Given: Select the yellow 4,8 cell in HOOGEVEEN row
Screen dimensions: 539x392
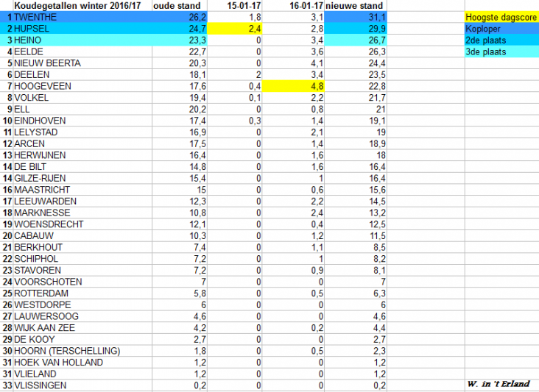Looking at the screenshot, I should pyautogui.click(x=293, y=86).
